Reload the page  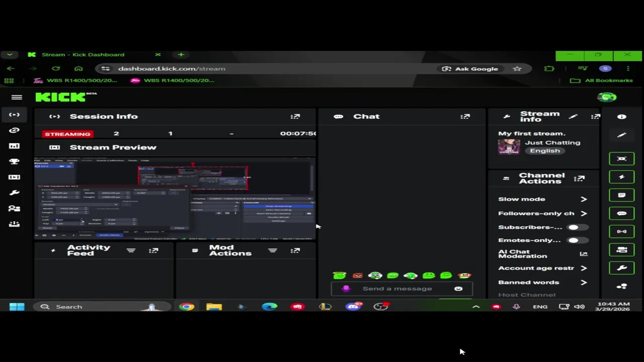point(56,68)
